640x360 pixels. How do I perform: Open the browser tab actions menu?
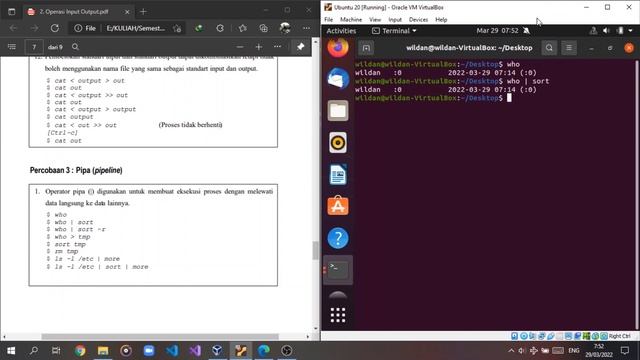click(11, 12)
